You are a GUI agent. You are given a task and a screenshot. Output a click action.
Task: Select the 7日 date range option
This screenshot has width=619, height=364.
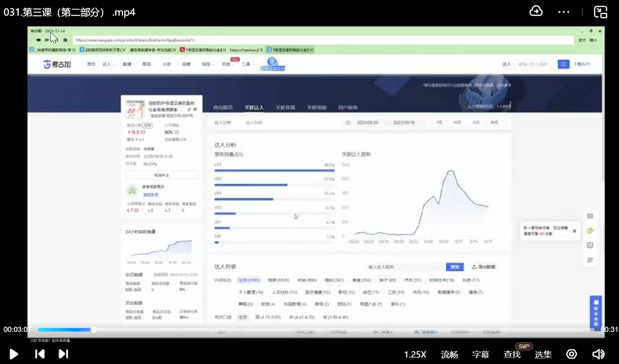439,123
